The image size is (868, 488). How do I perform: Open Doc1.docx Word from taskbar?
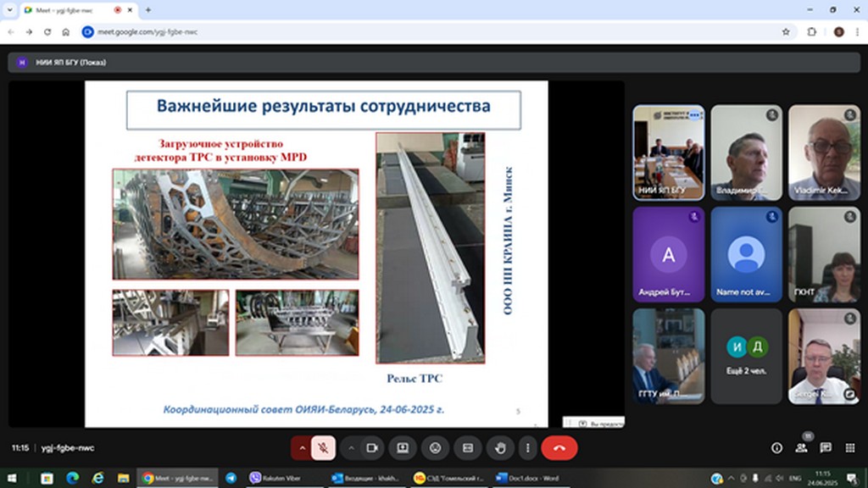pyautogui.click(x=527, y=479)
